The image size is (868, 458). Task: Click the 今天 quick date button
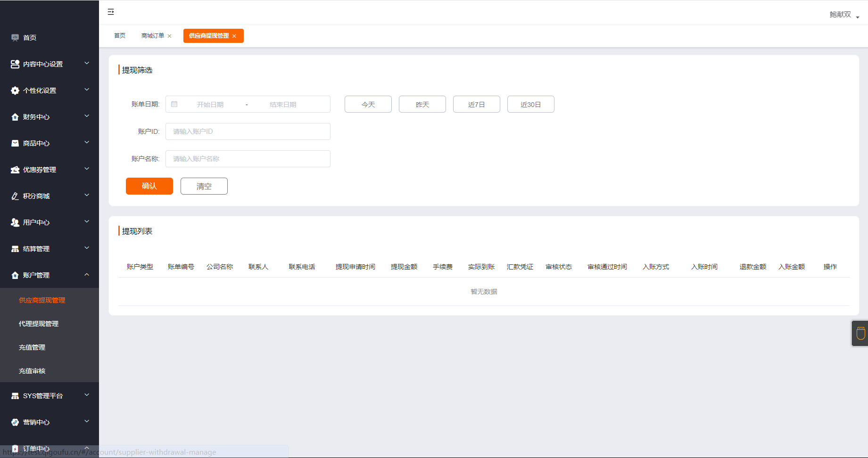(368, 104)
